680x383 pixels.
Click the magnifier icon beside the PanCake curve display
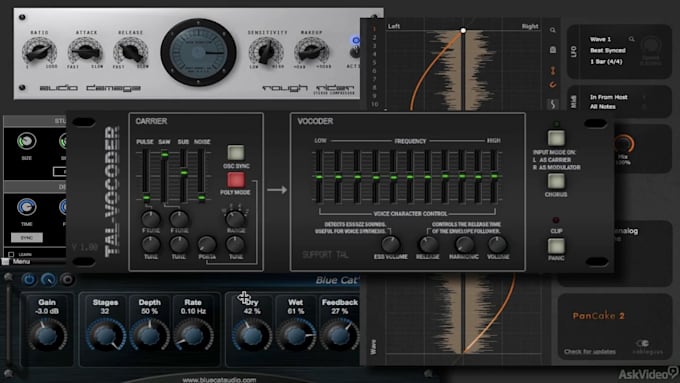(552, 30)
